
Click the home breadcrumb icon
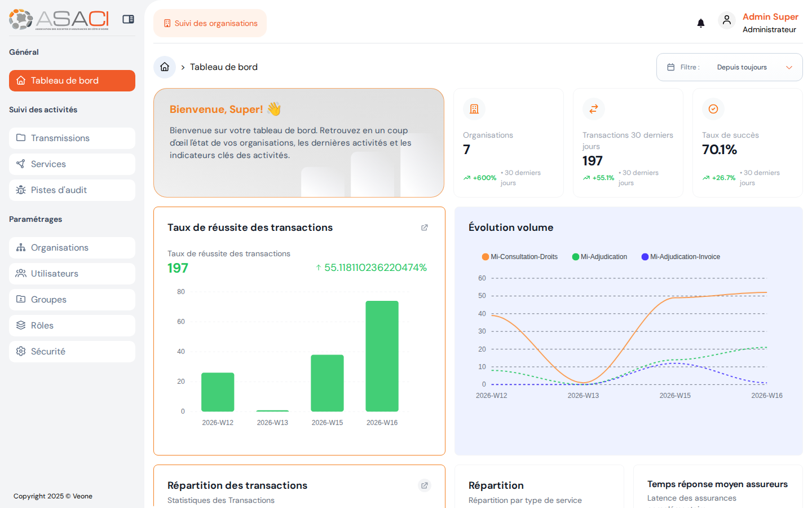click(165, 67)
